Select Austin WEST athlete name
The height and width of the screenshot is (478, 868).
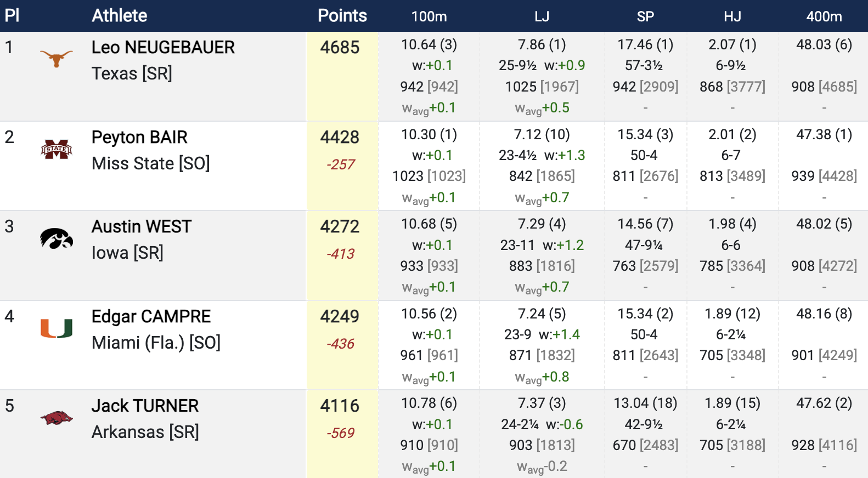click(x=142, y=226)
